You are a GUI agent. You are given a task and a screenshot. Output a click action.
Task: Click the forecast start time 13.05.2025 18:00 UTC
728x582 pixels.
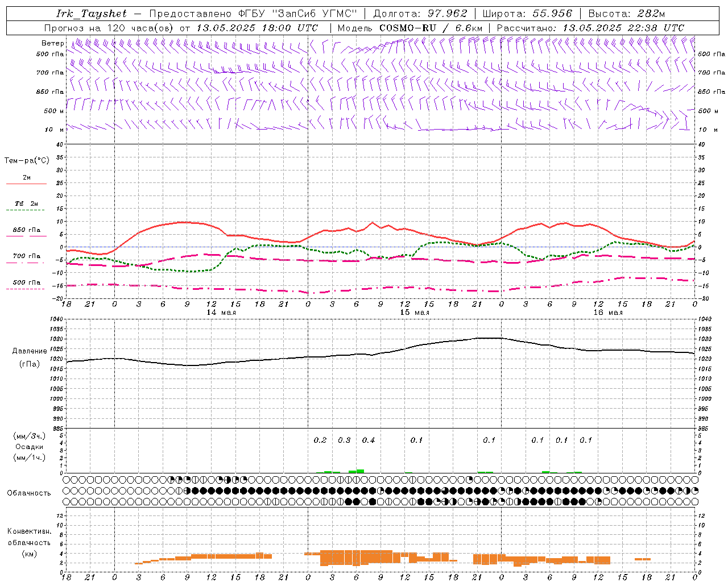click(x=257, y=28)
